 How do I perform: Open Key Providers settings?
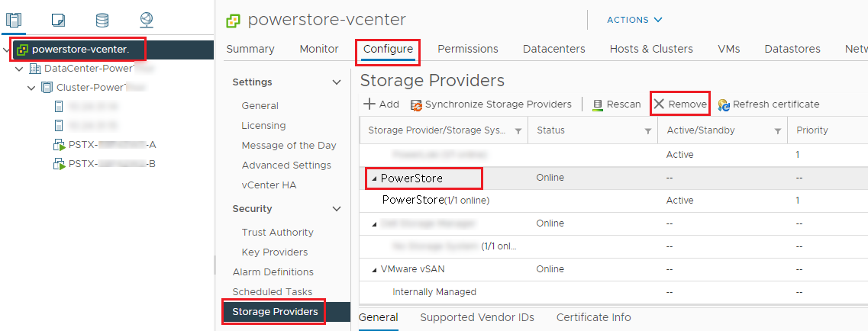[x=275, y=252]
